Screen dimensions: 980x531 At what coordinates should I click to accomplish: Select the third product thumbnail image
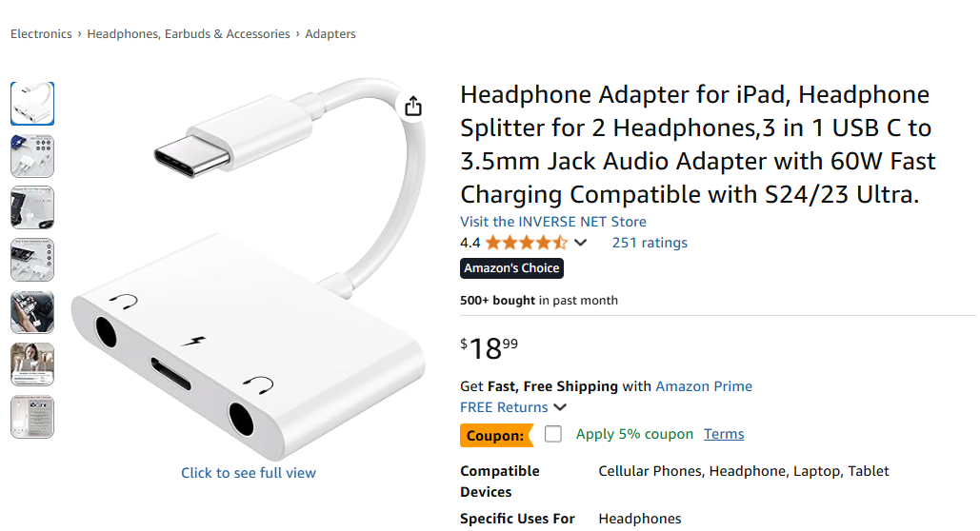pyautogui.click(x=32, y=207)
